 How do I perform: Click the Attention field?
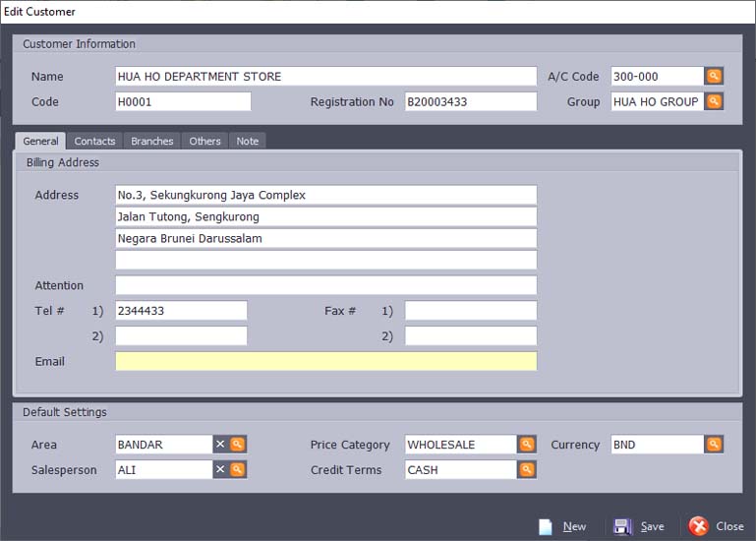326,285
